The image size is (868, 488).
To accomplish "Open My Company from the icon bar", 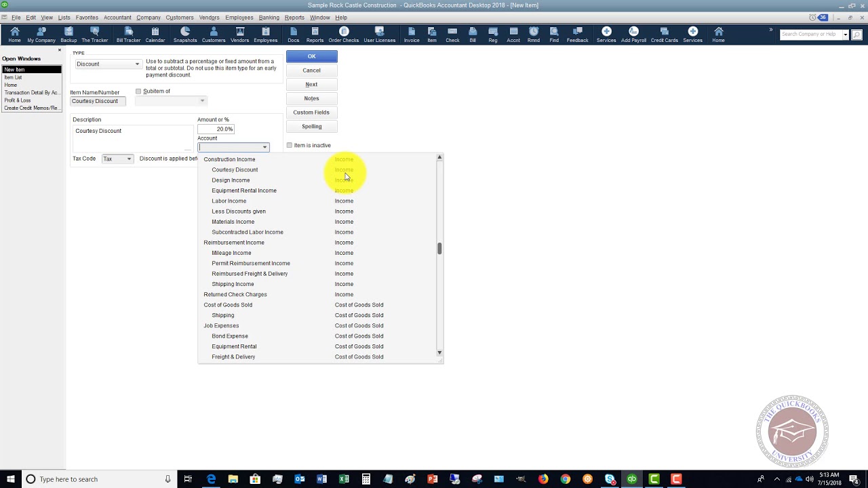I will pos(41,35).
